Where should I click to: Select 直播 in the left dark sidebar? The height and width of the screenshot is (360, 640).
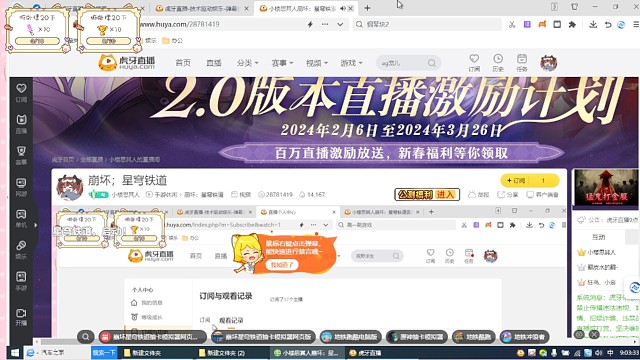tap(21, 124)
